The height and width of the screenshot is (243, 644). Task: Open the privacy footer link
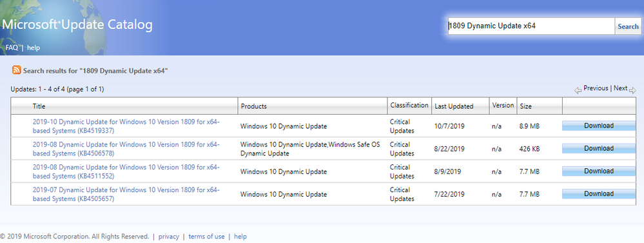pos(169,237)
